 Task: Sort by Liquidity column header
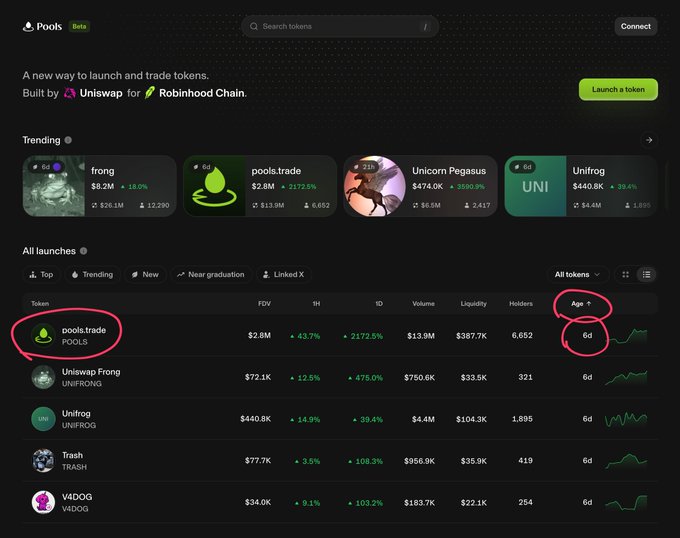tap(474, 304)
